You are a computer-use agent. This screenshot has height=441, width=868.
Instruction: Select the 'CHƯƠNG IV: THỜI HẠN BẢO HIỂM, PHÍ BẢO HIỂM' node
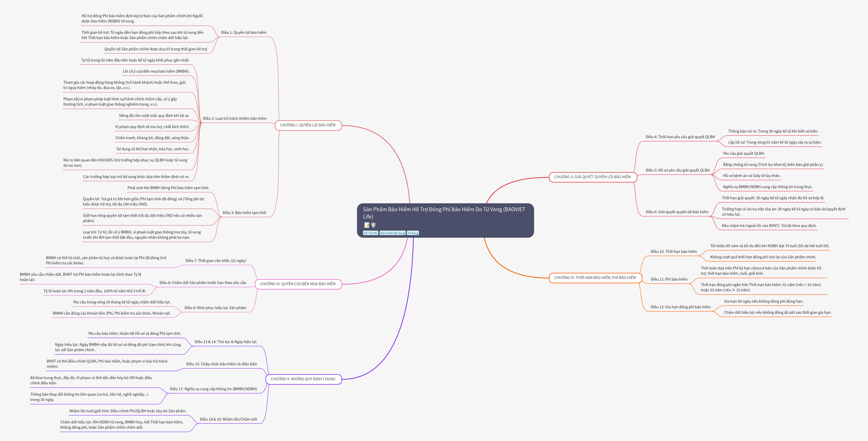595,278
